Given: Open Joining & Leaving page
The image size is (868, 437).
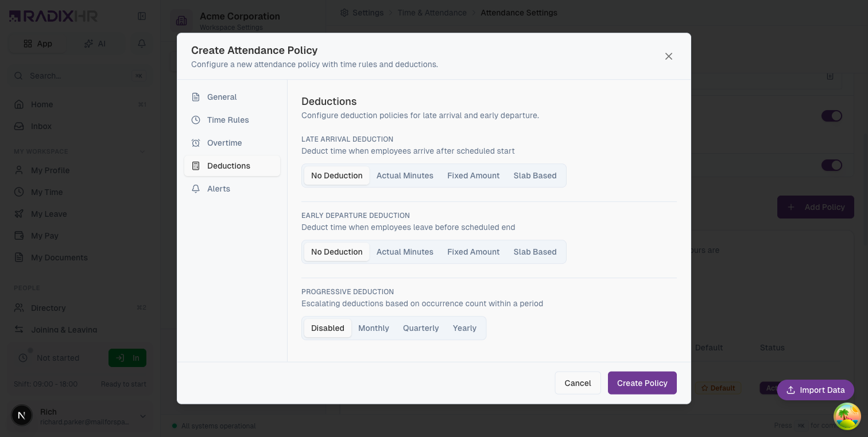Looking at the screenshot, I should pos(80,330).
